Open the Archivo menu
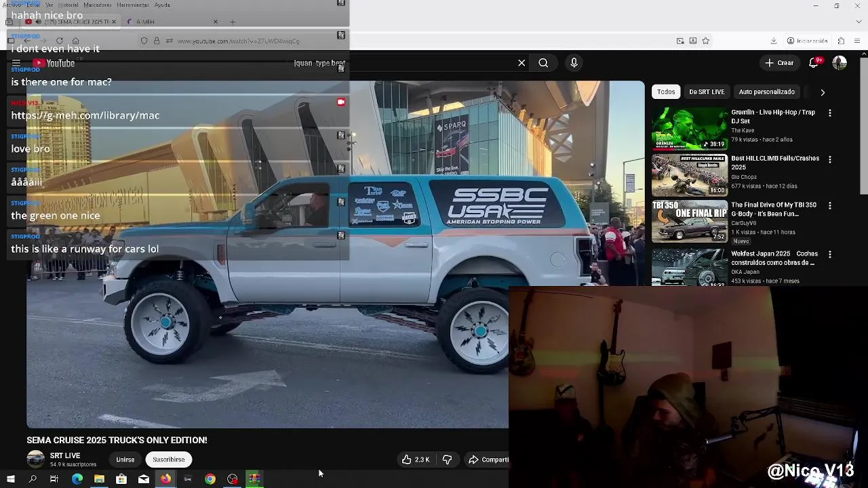Screen dimensions: 868x488 pos(12,5)
